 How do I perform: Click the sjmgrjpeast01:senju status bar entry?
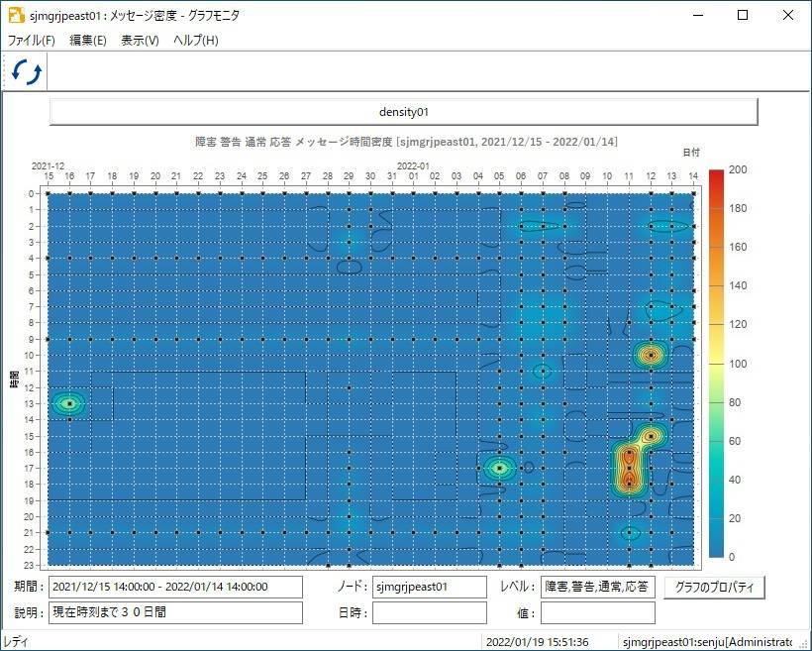[x=707, y=642]
